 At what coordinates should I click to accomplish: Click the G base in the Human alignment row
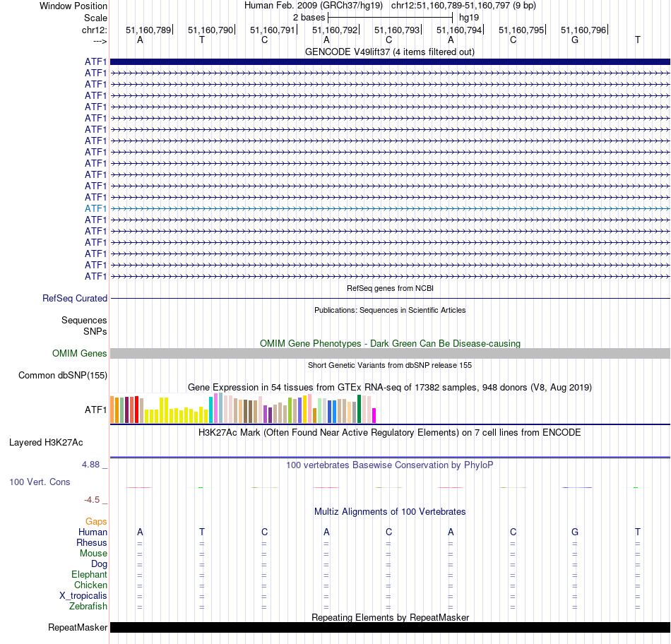click(x=575, y=532)
